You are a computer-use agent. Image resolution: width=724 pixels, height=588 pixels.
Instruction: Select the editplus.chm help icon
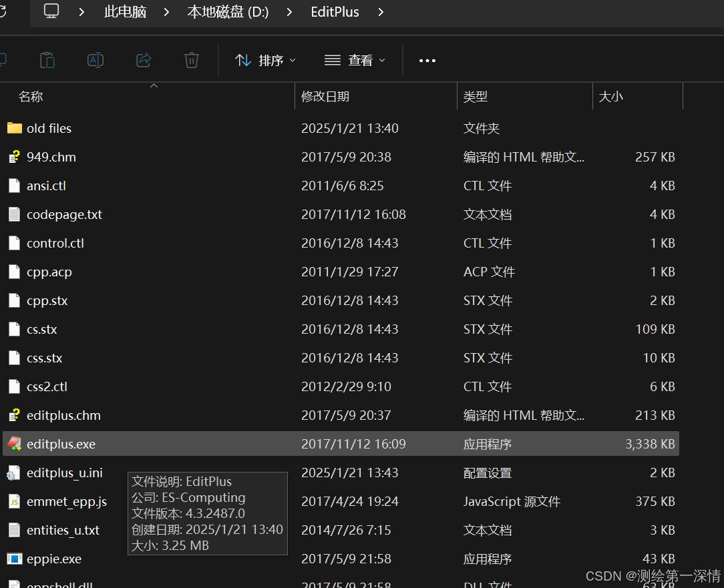click(x=14, y=415)
